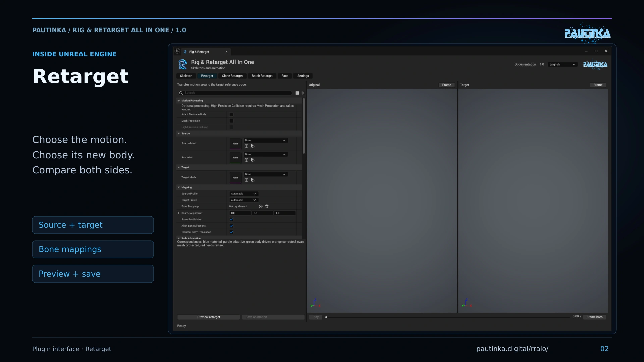Click Frame button in the Original viewport
The height and width of the screenshot is (362, 644).
(x=447, y=85)
